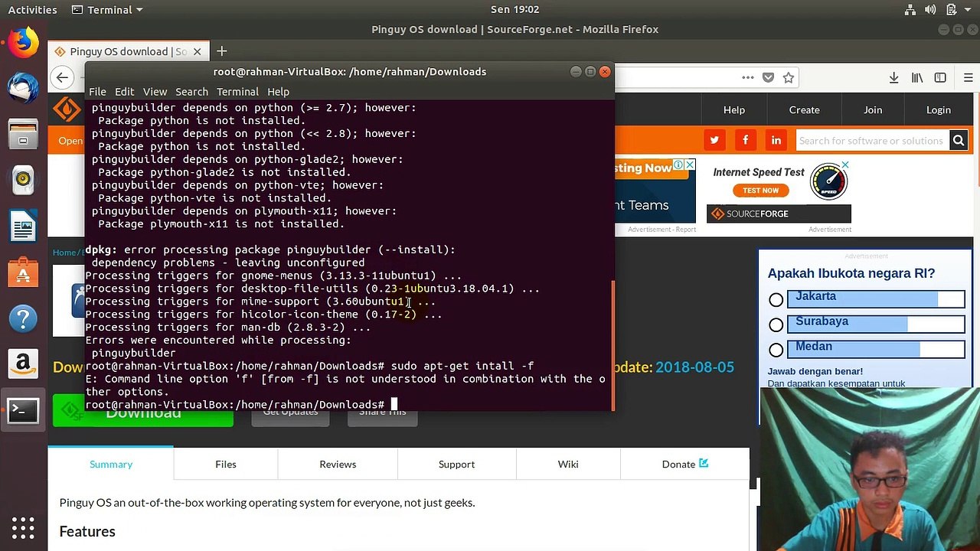Click the clock showing Sen 19:02
980x551 pixels.
pos(514,10)
